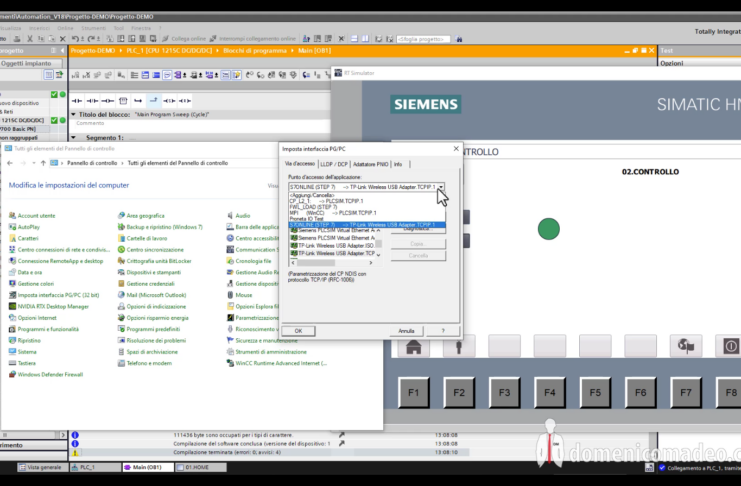Insert normally closed contact instruction
Screen dimensions: 741x486
pos(92,101)
